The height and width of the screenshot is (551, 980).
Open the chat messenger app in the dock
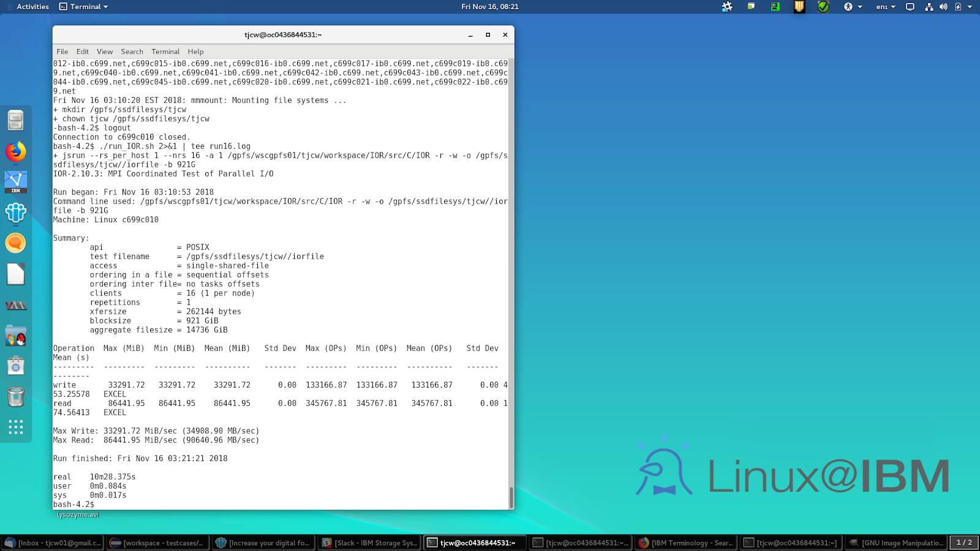point(15,243)
